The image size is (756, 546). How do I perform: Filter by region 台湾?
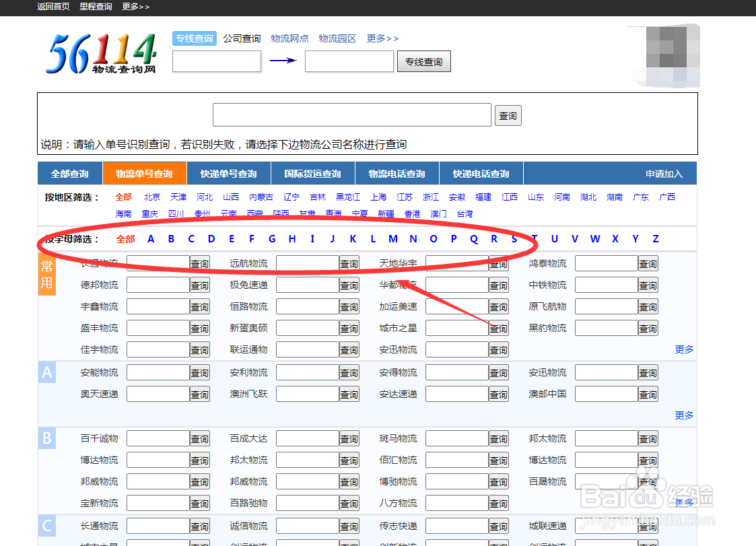(465, 213)
